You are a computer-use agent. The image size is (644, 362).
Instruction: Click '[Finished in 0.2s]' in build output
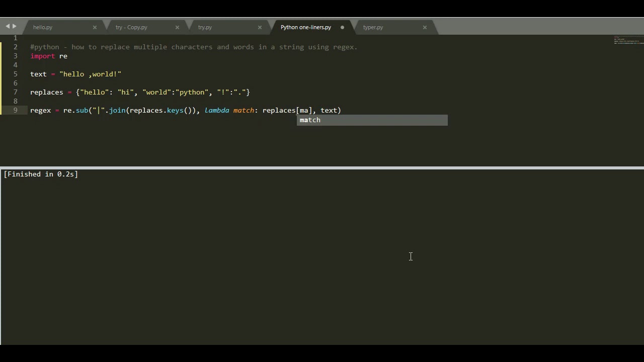pyautogui.click(x=41, y=174)
